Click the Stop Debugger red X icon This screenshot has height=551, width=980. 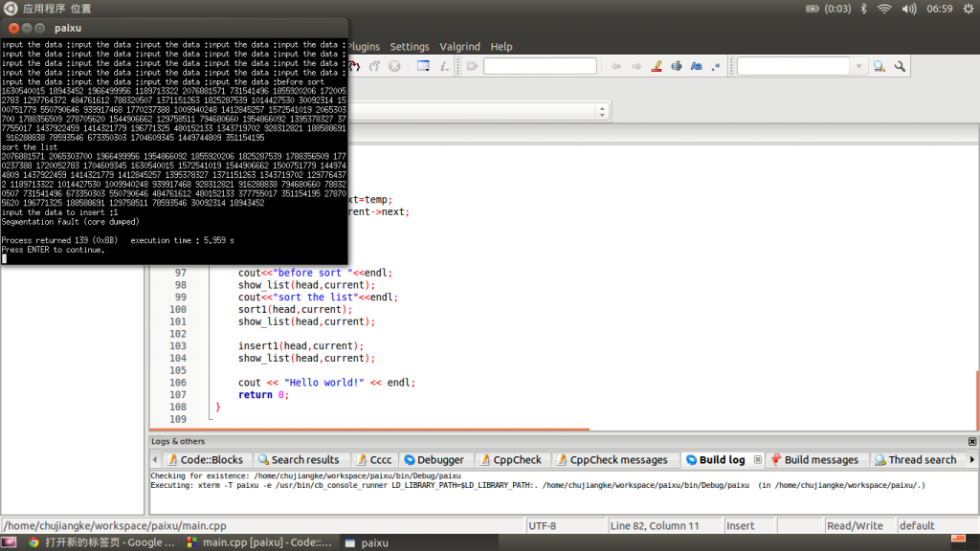(x=394, y=66)
